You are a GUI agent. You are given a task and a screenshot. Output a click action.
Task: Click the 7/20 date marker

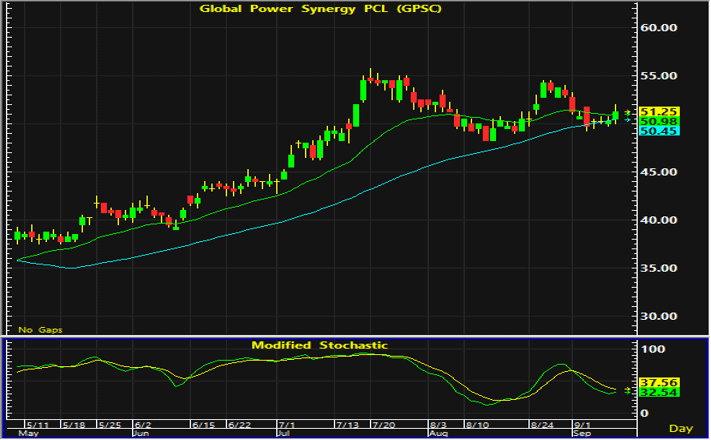coord(383,425)
